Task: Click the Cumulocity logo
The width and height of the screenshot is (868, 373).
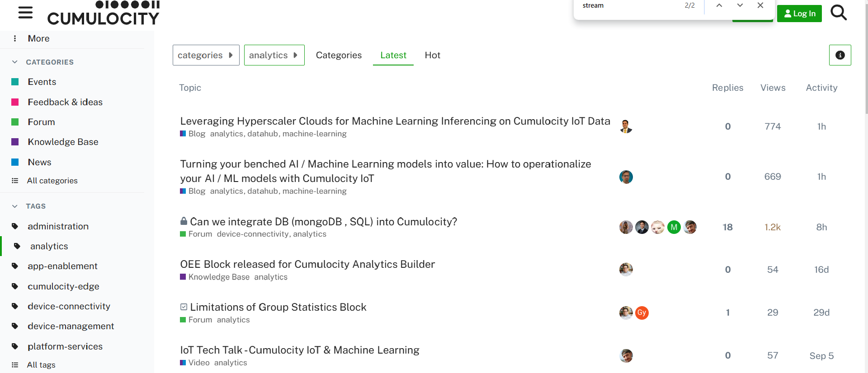Action: [104, 14]
